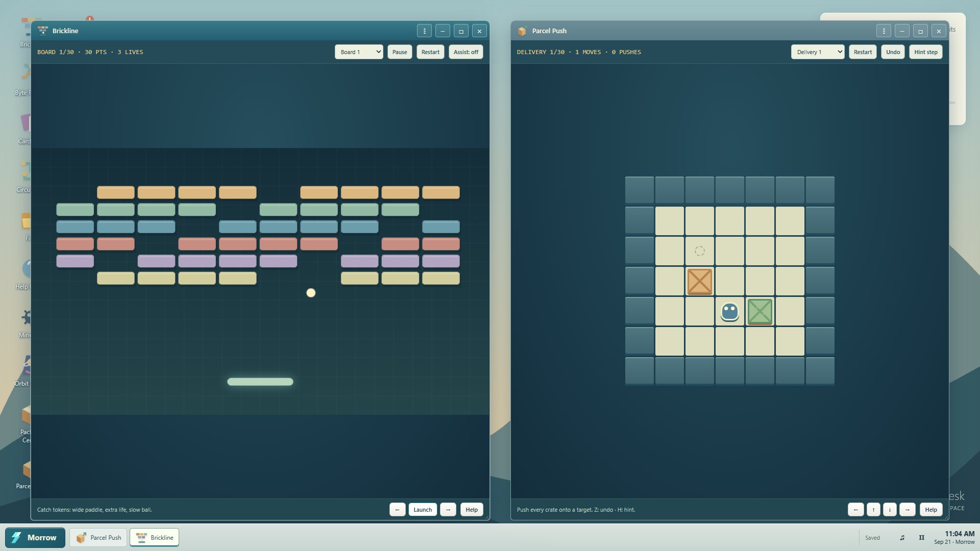Click the dashed circle target tile
Screen dimensions: 980x551
[699, 251]
